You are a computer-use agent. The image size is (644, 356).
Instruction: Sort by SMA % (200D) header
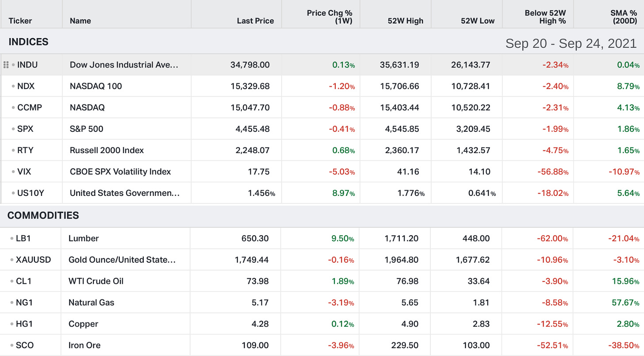pos(624,17)
